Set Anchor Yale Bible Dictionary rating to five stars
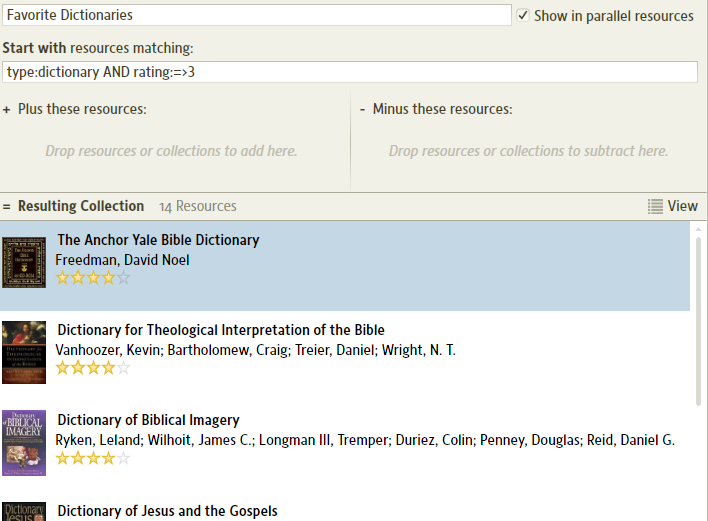708x521 pixels. pyautogui.click(x=123, y=278)
